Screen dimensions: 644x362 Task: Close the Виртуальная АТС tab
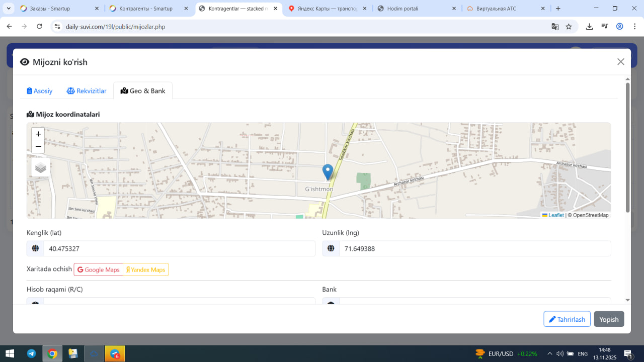click(x=543, y=9)
